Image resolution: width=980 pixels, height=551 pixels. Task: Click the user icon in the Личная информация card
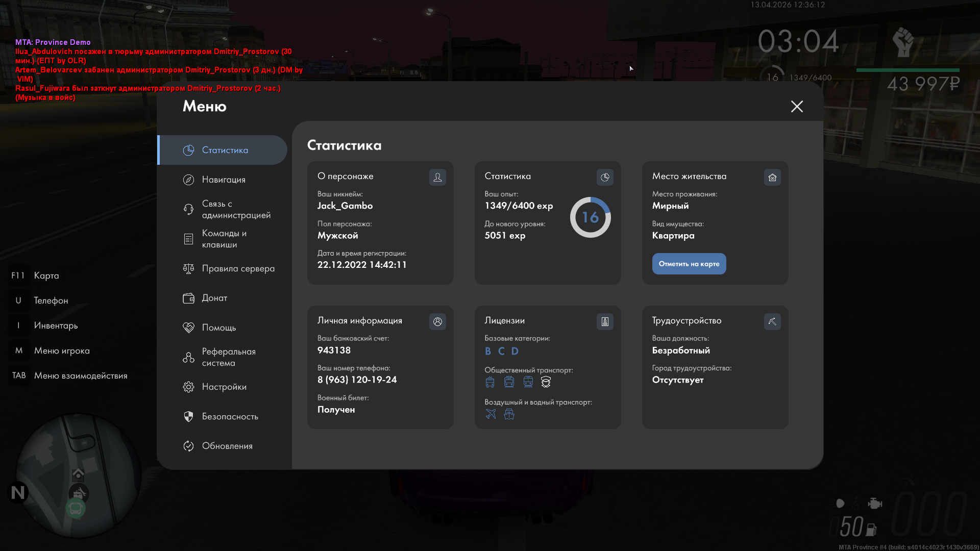tap(437, 321)
